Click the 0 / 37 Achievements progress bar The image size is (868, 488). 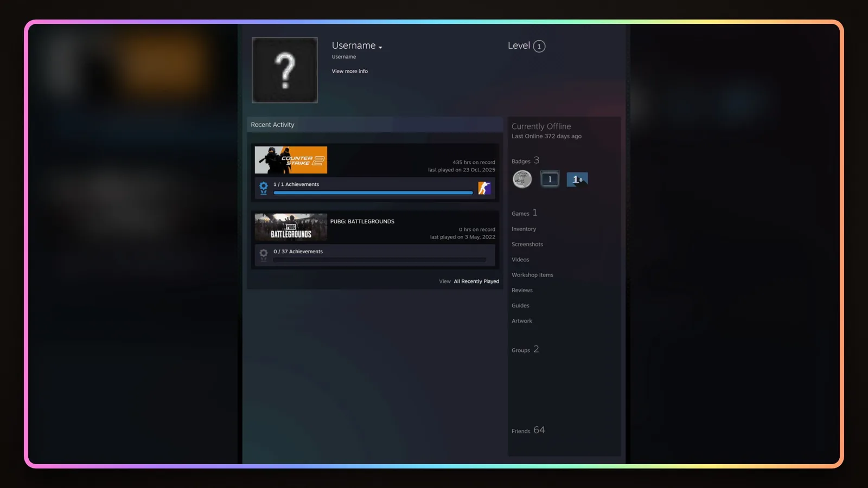[380, 260]
